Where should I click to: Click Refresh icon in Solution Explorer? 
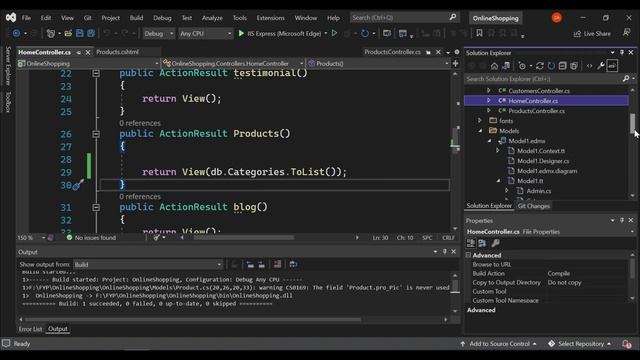[x=551, y=66]
